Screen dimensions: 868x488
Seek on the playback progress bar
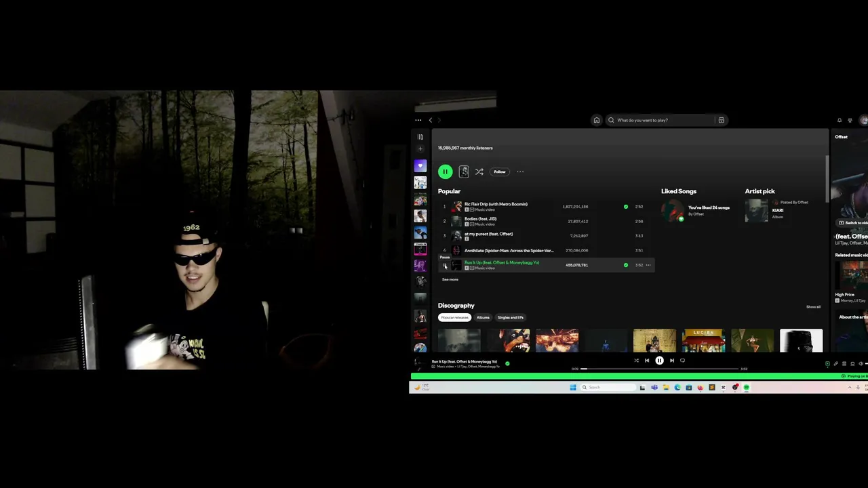click(659, 369)
